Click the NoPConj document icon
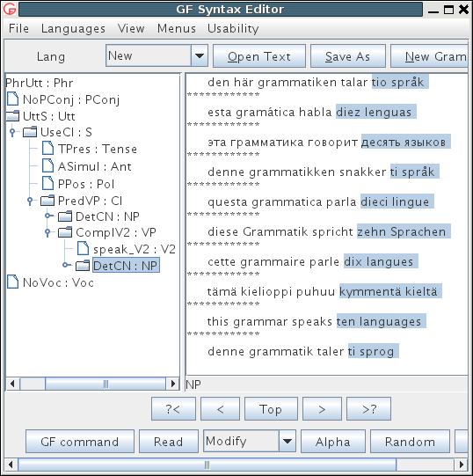 12,99
